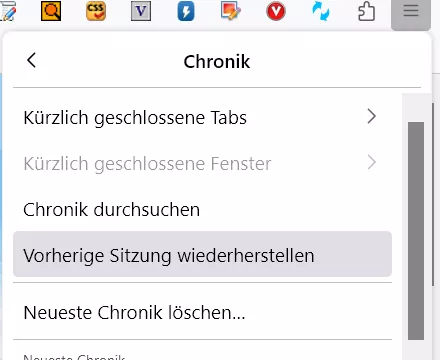
Task: Click the notepad with pencil toolbar icon
Action: (7, 11)
